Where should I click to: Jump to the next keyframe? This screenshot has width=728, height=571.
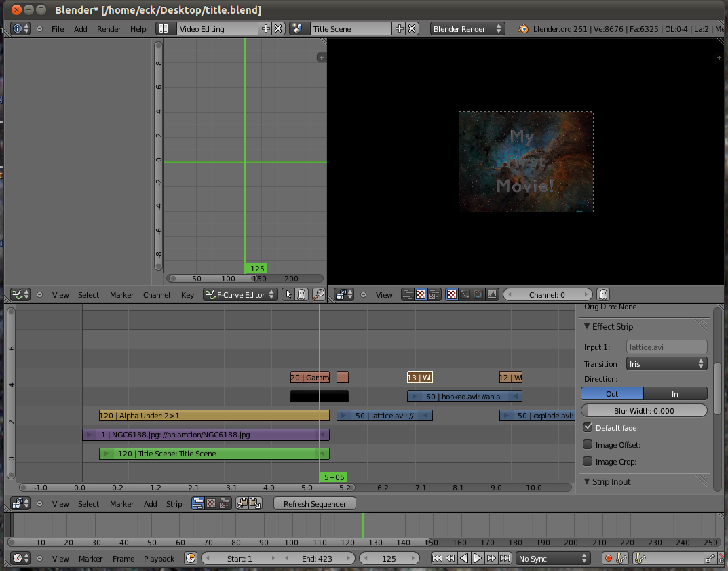pyautogui.click(x=491, y=559)
